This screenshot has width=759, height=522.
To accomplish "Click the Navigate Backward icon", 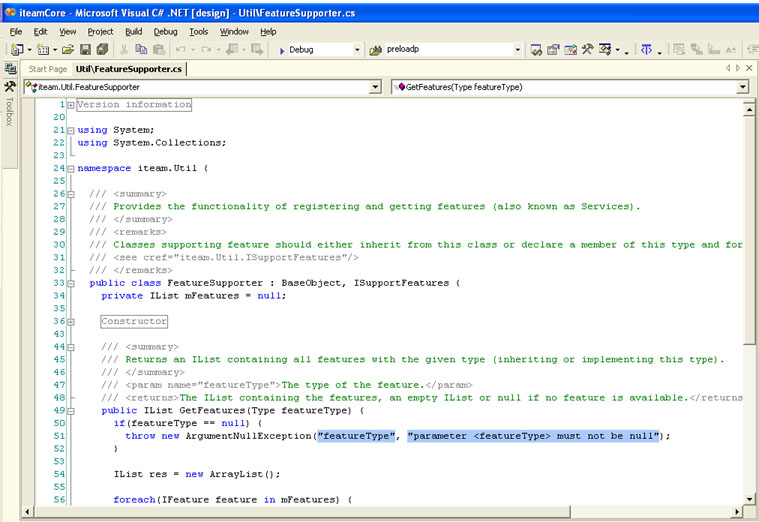I will click(x=232, y=49).
